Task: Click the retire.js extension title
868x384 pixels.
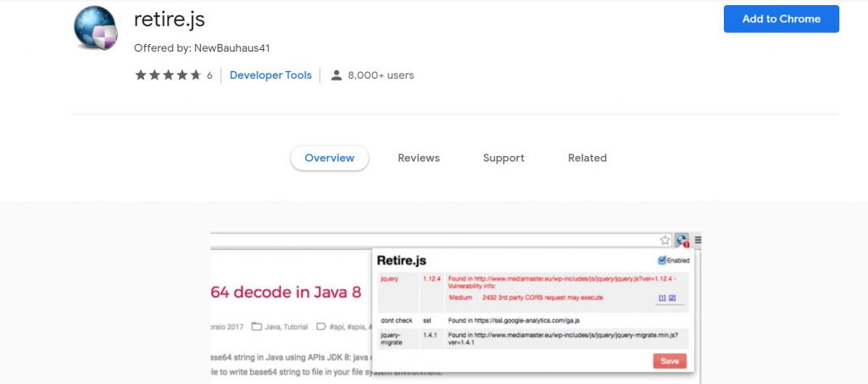Action: click(x=170, y=19)
